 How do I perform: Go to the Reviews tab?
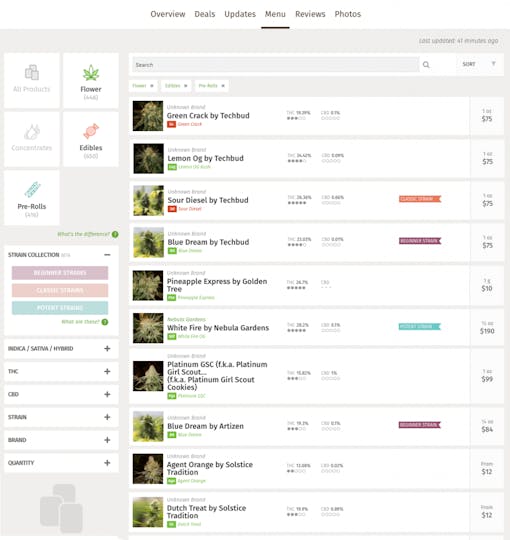[310, 14]
